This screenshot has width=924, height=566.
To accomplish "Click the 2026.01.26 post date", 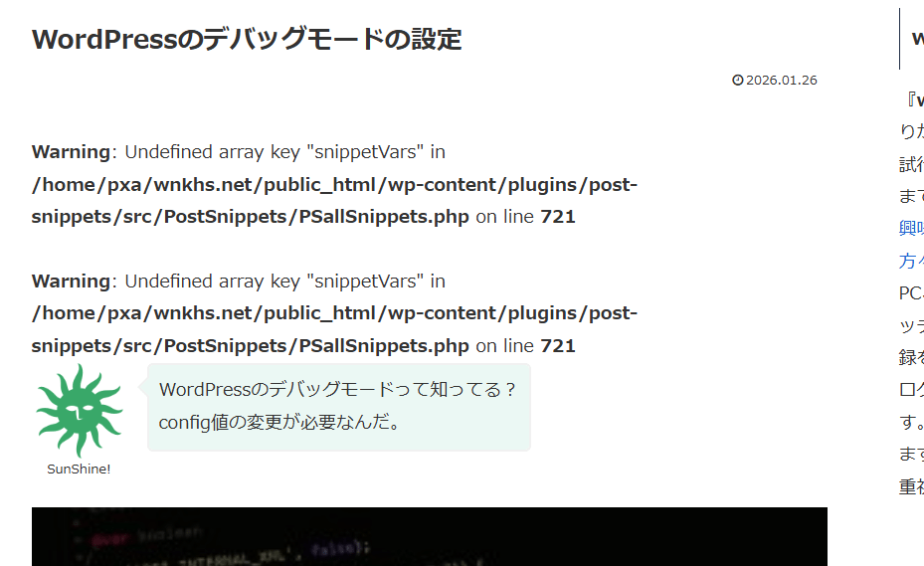I will (x=781, y=81).
